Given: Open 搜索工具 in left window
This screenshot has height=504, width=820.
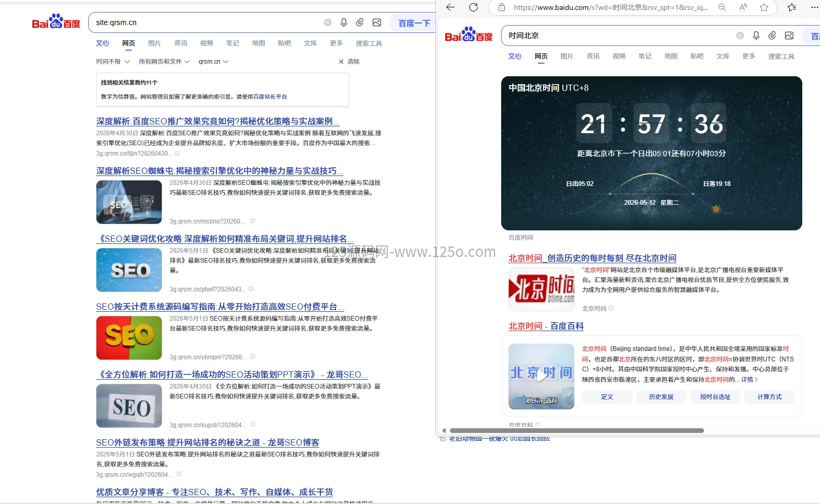Looking at the screenshot, I should click(369, 43).
